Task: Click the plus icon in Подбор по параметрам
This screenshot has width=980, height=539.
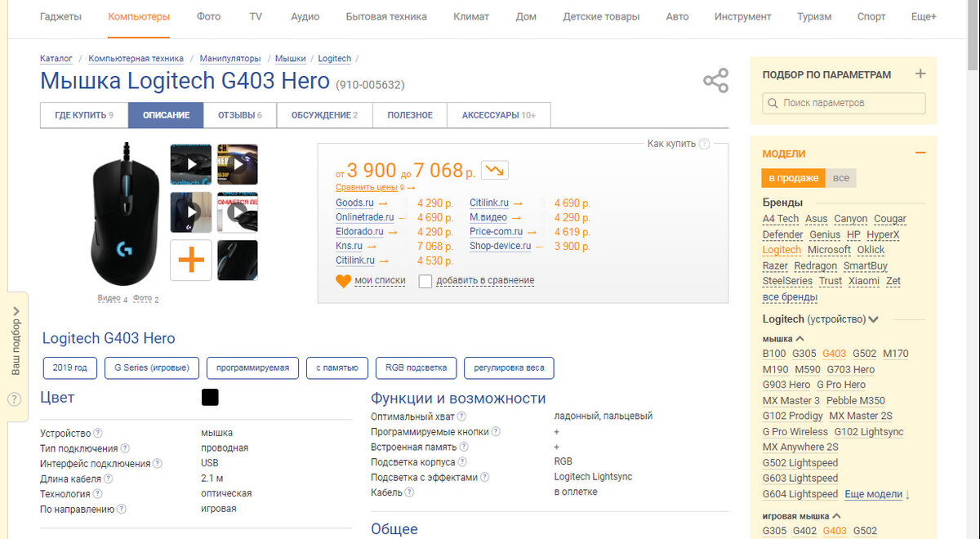Action: 920,73
